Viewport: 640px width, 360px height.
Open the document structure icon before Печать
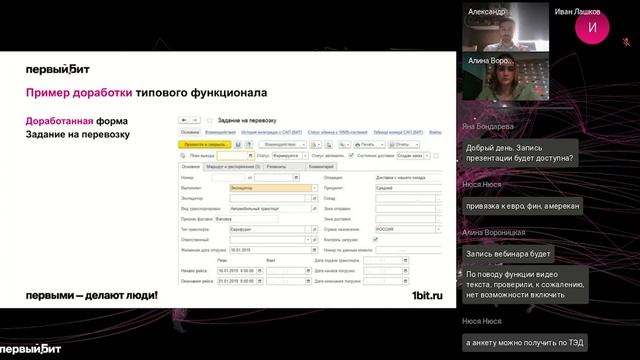pyautogui.click(x=329, y=144)
